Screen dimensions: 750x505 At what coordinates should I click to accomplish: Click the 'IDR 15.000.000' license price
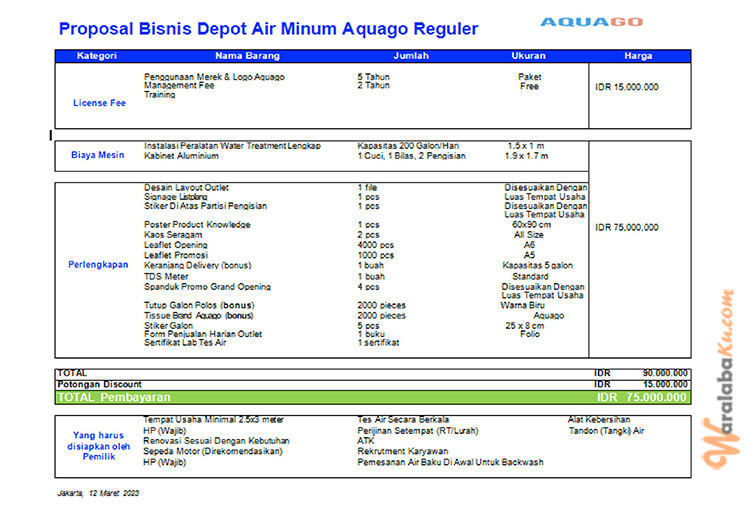coord(627,87)
